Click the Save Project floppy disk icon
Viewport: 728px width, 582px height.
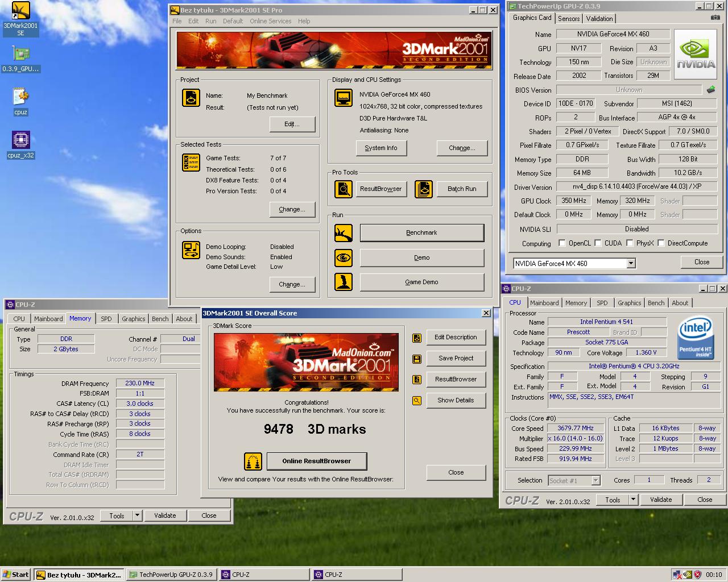(417, 359)
